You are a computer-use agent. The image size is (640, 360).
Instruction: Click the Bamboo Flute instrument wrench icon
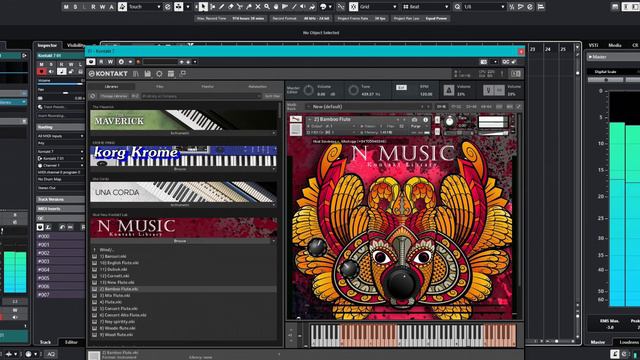coord(296,119)
